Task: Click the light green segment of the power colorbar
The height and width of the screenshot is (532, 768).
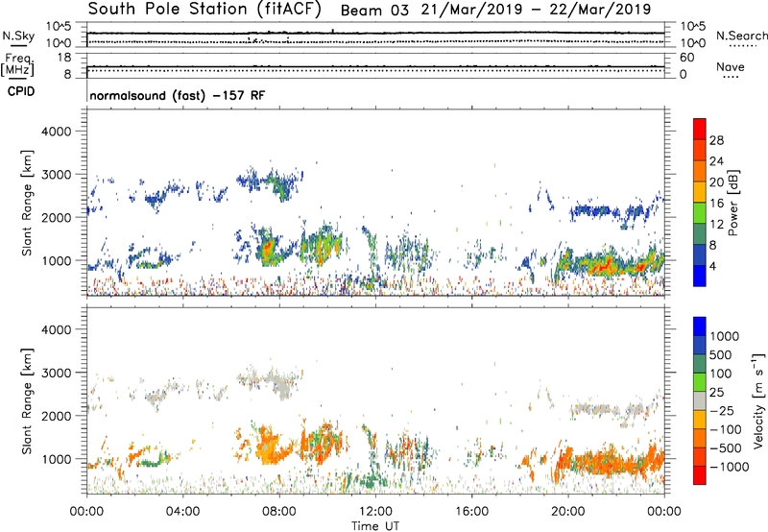Action: click(x=700, y=212)
